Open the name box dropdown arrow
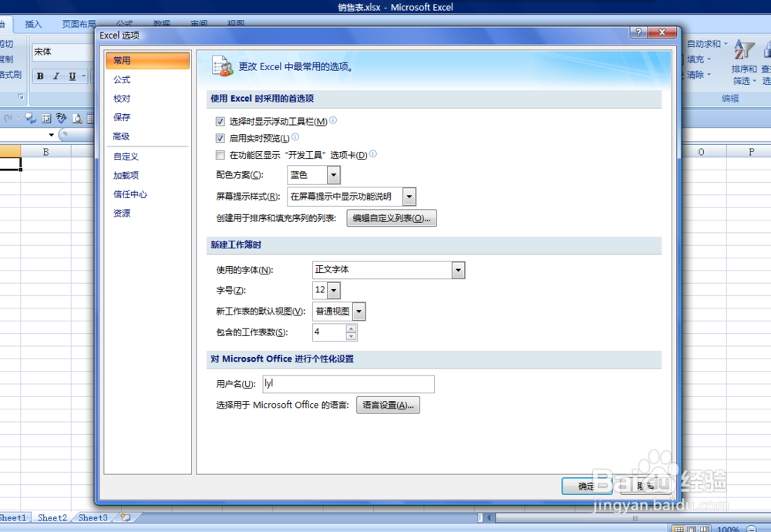The width and height of the screenshot is (771, 532). point(51,135)
